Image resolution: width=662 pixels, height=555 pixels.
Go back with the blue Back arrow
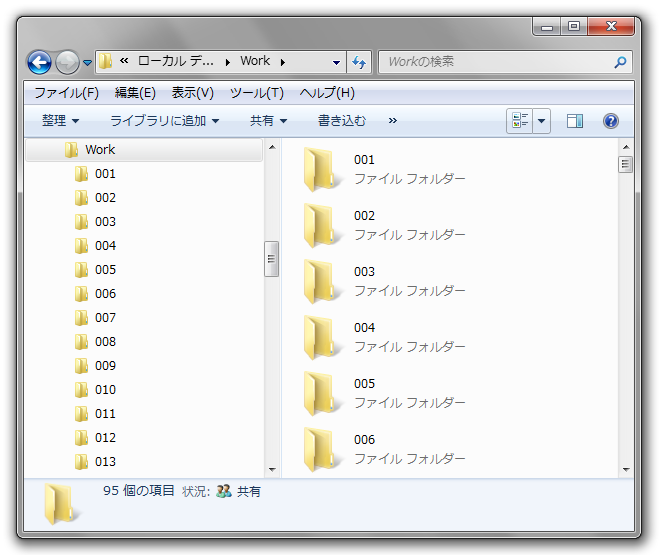pos(39,62)
